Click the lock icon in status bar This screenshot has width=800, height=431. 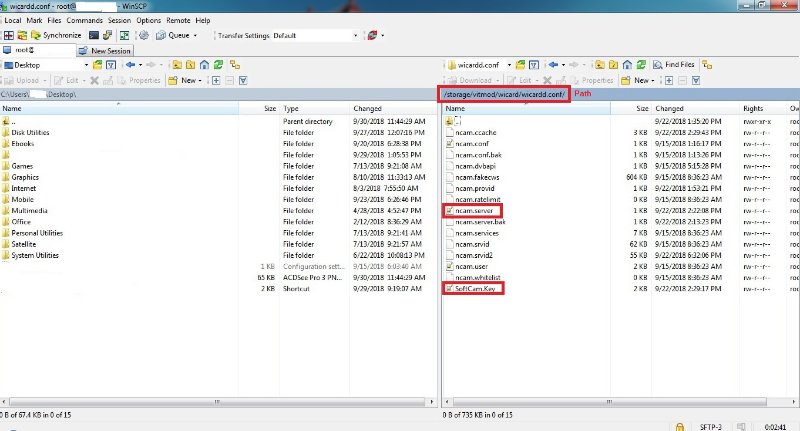[680, 426]
